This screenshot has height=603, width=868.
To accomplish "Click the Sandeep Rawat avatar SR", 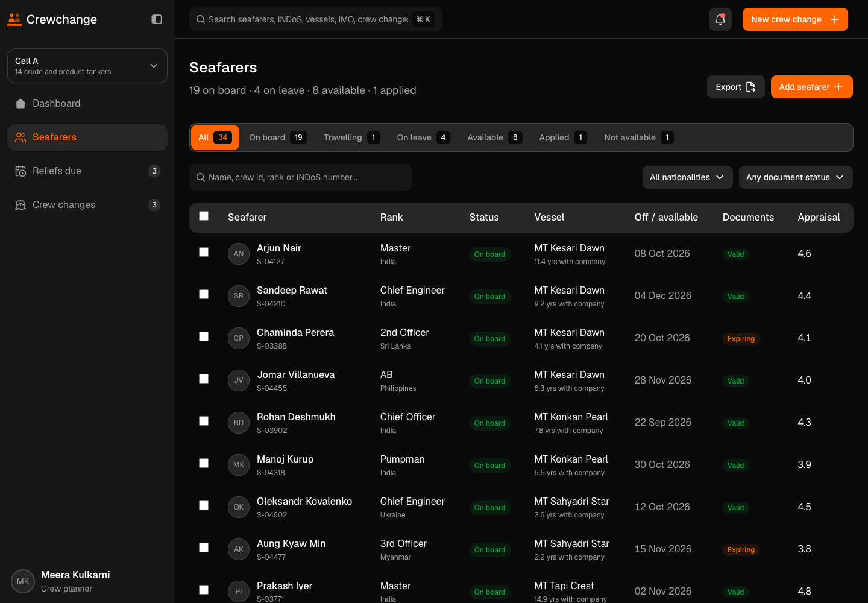I will [239, 296].
